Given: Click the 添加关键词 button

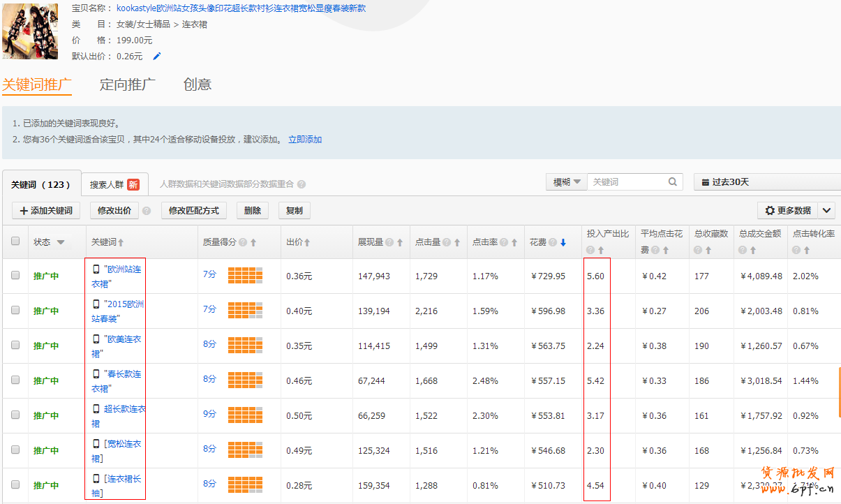Looking at the screenshot, I should pyautogui.click(x=46, y=211).
